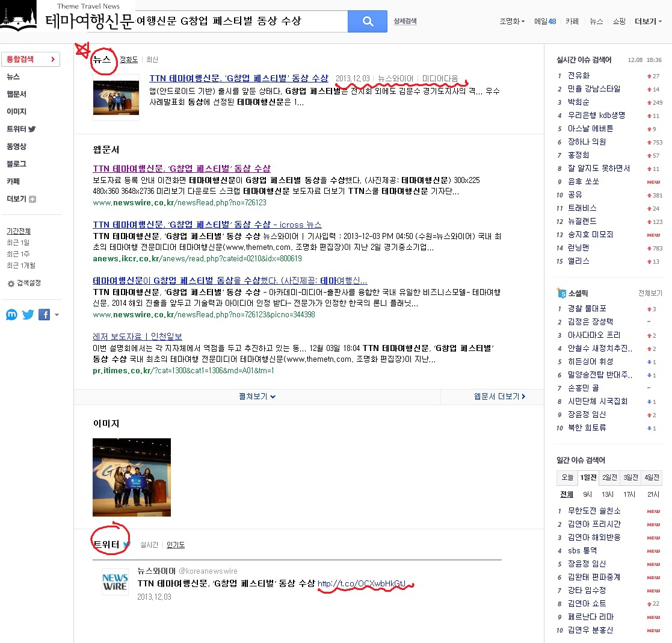Viewport: 672px width, 643px height.
Task: Click trending keyword 전유화
Action: [x=579, y=76]
